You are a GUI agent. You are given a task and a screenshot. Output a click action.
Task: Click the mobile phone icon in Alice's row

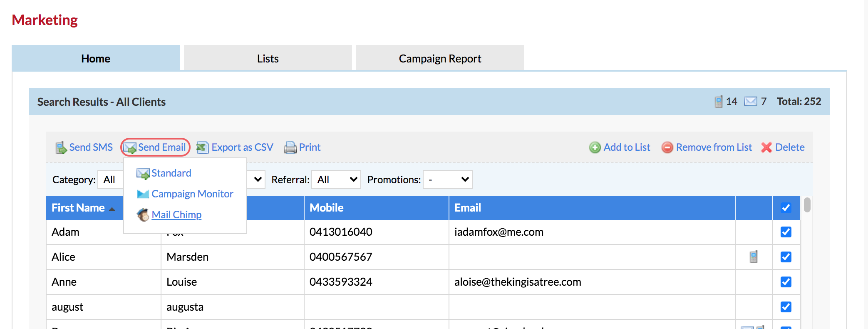(x=753, y=257)
